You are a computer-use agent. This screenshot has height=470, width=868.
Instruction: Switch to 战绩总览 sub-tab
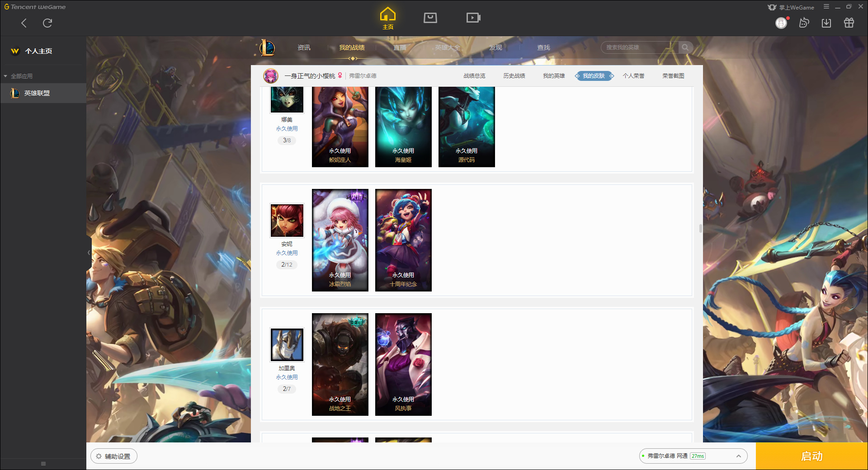point(474,76)
